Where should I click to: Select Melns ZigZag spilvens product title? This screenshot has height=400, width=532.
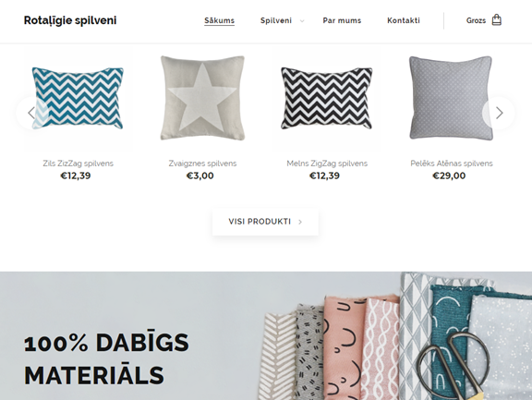click(327, 164)
